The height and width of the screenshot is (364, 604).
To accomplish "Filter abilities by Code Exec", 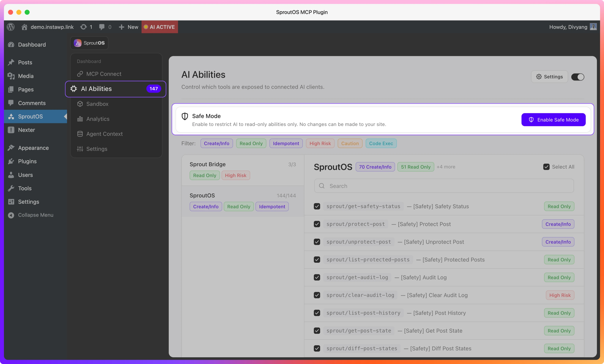I will tap(381, 143).
